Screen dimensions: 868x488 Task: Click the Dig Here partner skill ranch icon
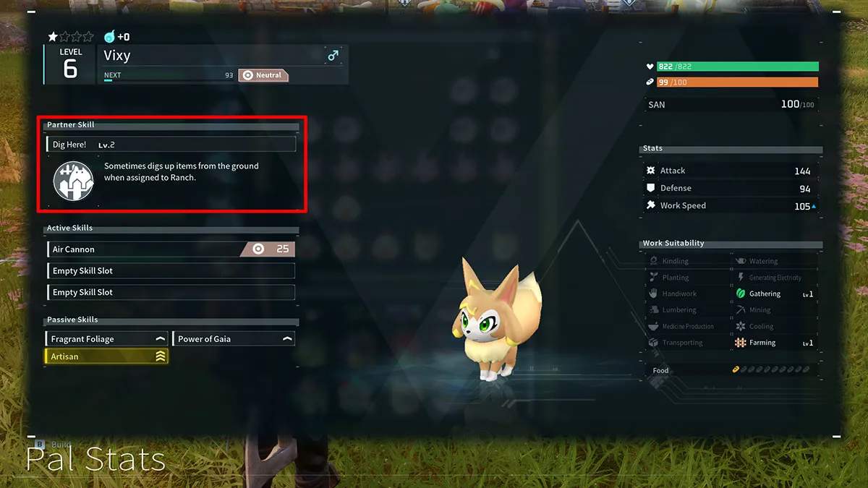74,181
